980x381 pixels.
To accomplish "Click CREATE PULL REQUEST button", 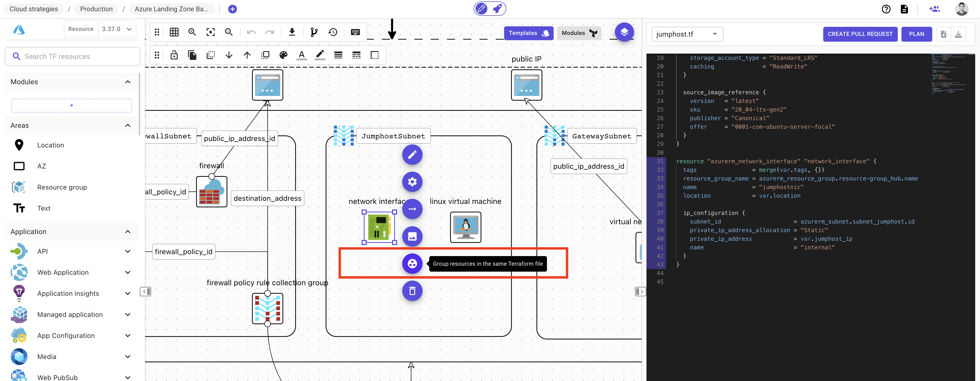I will pos(860,34).
